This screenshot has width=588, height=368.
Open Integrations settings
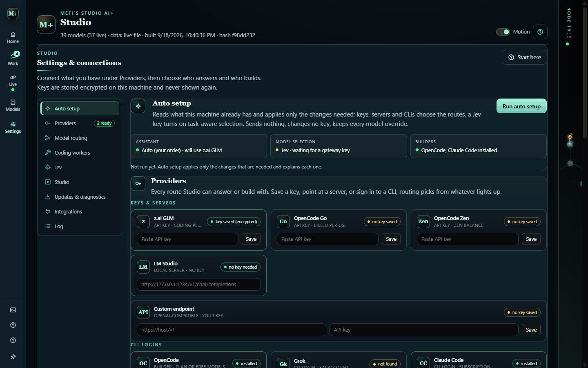[80, 211]
